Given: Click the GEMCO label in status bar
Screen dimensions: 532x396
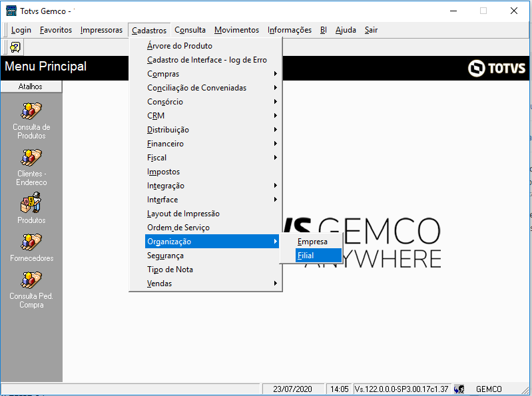Looking at the screenshot, I should (x=489, y=389).
